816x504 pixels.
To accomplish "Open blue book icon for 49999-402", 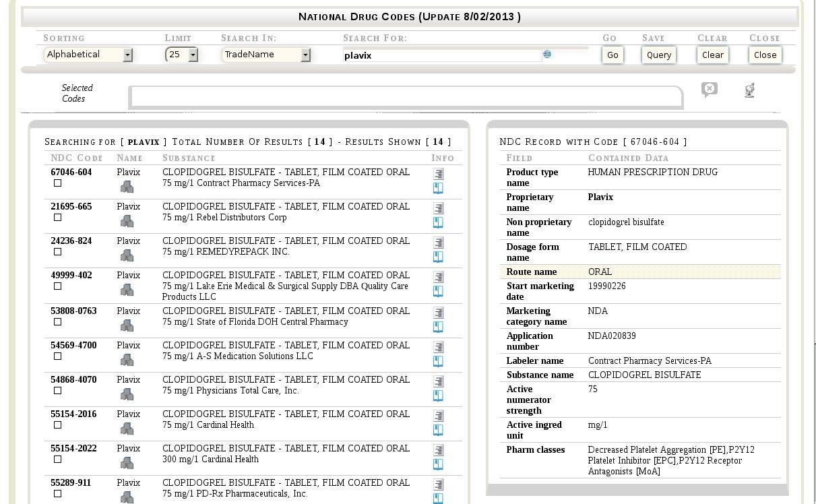I will pyautogui.click(x=438, y=292).
